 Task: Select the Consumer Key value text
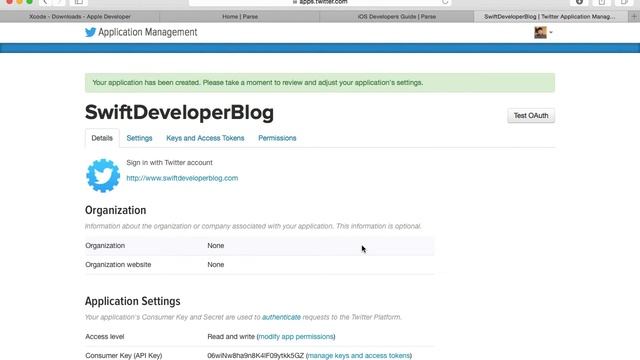(256, 356)
